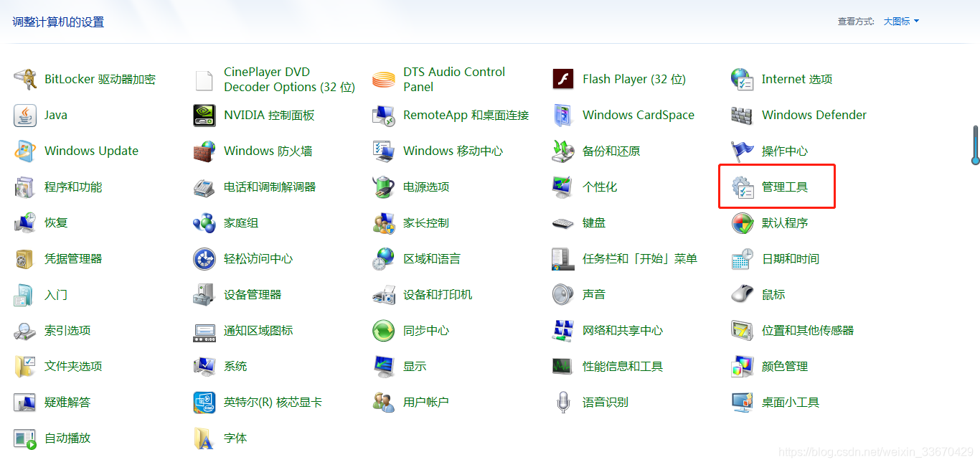The width and height of the screenshot is (980, 465).
Task: Click the 家庭组 homegroup icon
Action: click(204, 222)
